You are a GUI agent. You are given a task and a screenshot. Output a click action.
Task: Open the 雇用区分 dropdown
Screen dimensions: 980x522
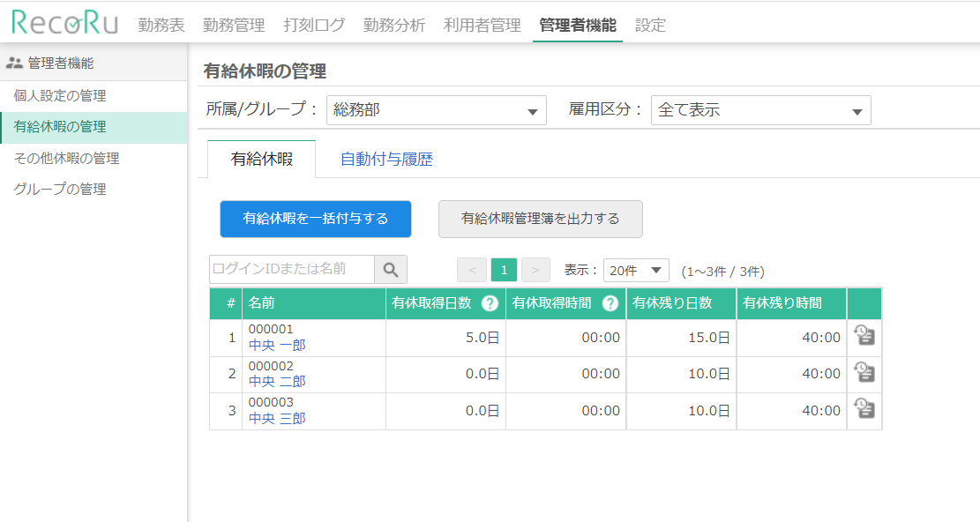760,110
